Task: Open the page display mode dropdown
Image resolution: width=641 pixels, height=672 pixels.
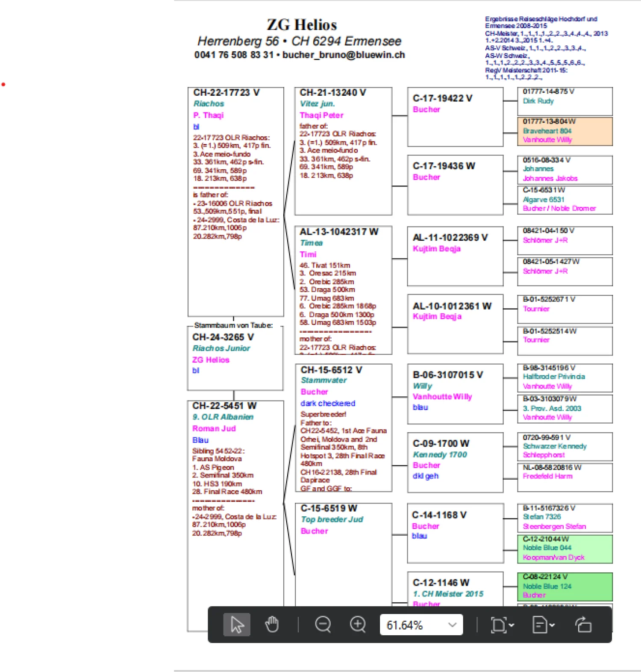Action: [x=543, y=625]
